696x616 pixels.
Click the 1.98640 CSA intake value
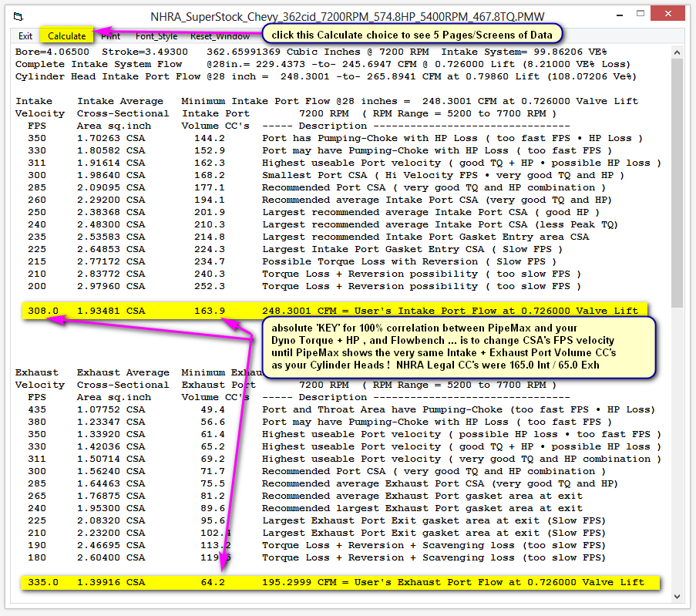[111, 176]
